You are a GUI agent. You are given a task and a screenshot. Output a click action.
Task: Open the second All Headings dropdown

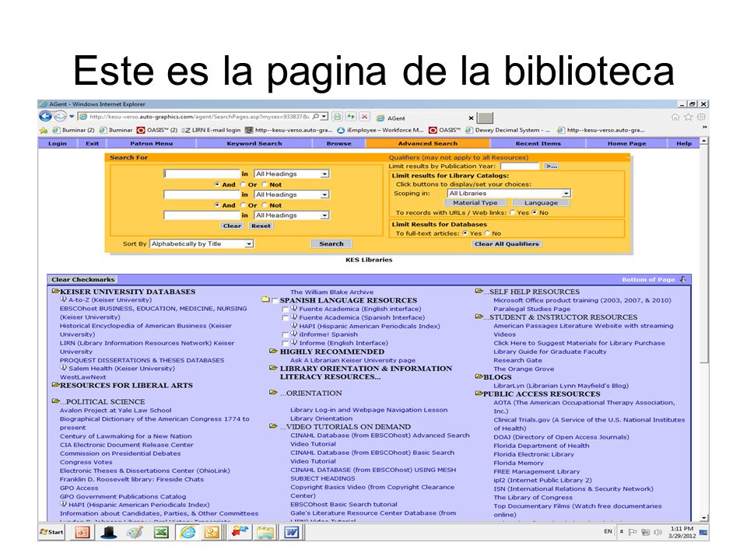pyautogui.click(x=292, y=194)
